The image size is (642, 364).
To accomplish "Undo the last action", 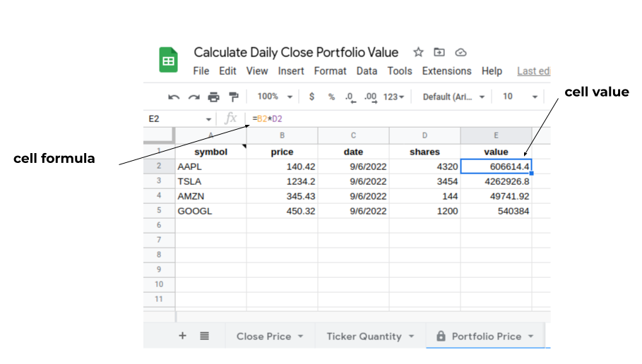I will click(x=174, y=97).
